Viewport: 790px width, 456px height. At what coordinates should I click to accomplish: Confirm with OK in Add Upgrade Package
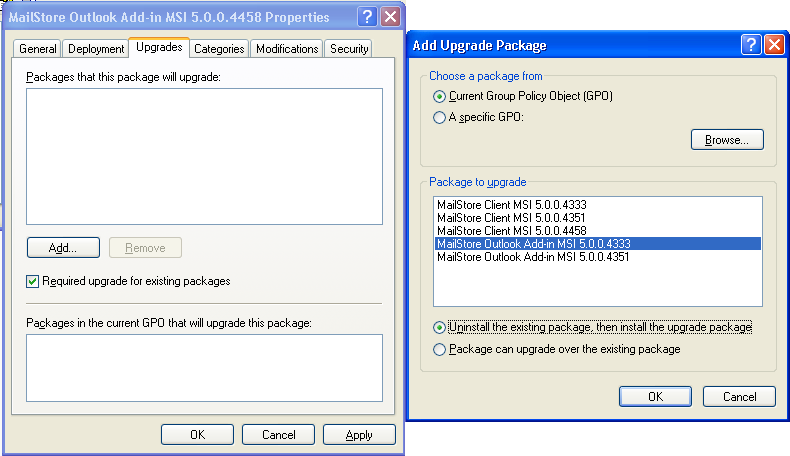(x=655, y=397)
